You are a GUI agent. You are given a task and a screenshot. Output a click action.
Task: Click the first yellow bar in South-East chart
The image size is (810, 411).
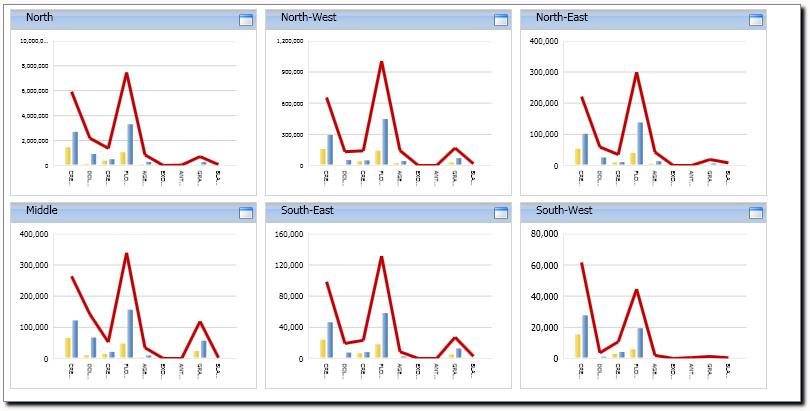tap(323, 349)
